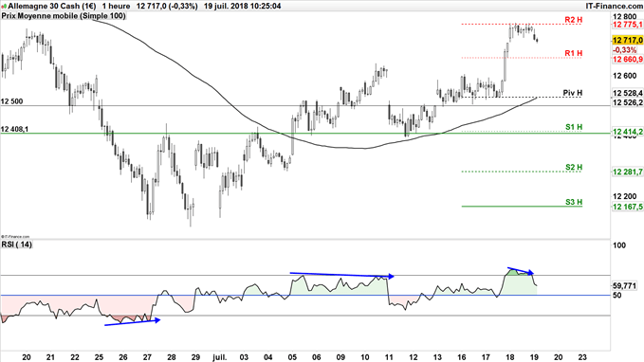This screenshot has width=644, height=362.
Task: Select the Piv H pivot label
Action: (573, 93)
